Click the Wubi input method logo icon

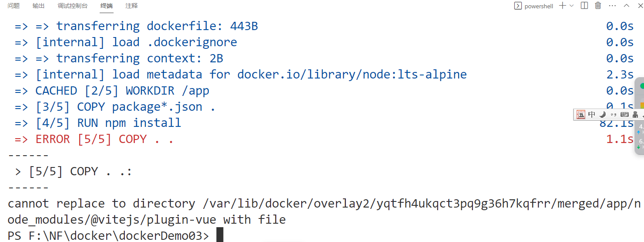[581, 115]
